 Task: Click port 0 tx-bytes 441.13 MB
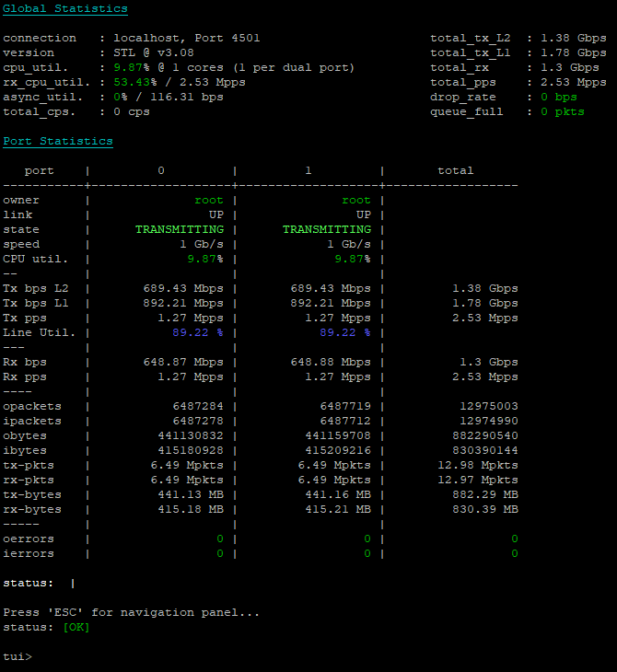pos(191,494)
